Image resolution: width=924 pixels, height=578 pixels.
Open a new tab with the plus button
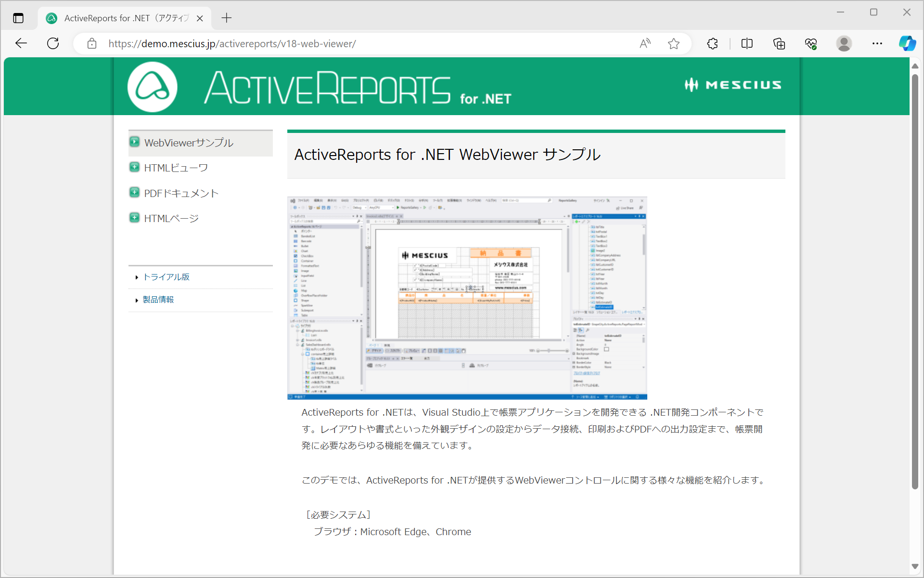pyautogui.click(x=227, y=18)
